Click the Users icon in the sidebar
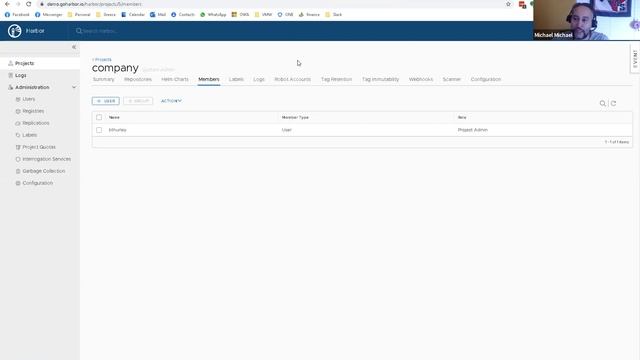The width and height of the screenshot is (640, 360). (x=18, y=99)
